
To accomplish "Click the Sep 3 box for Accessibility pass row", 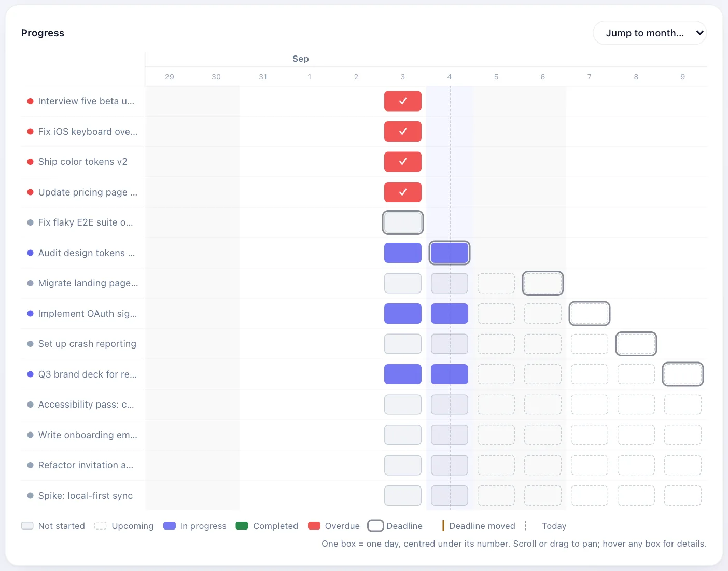I will pos(403,405).
